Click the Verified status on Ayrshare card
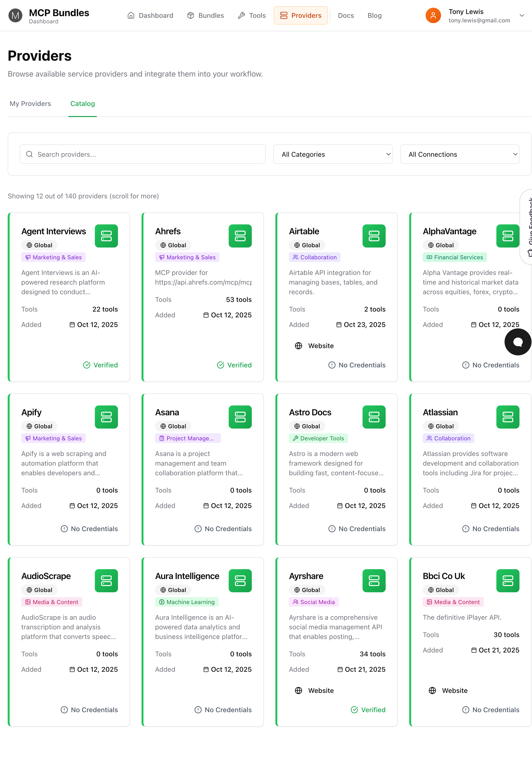Image resolution: width=532 pixels, height=769 pixels. pyautogui.click(x=368, y=709)
